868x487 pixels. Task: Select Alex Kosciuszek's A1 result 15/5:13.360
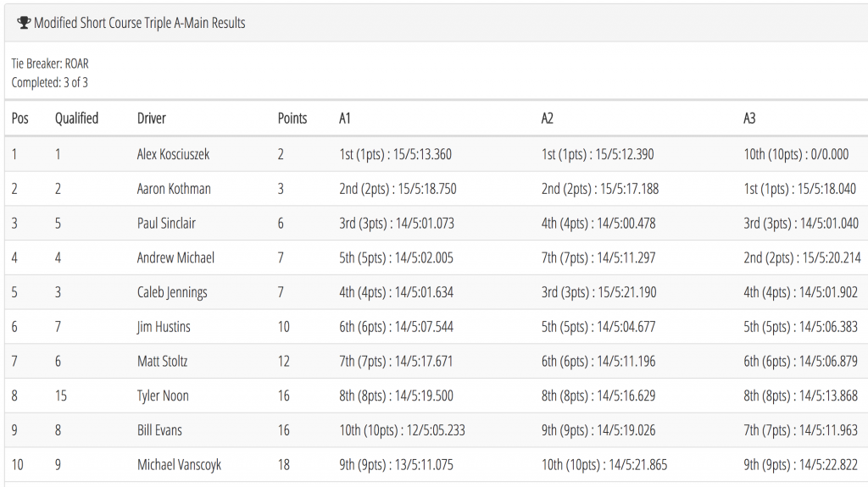pyautogui.click(x=422, y=154)
